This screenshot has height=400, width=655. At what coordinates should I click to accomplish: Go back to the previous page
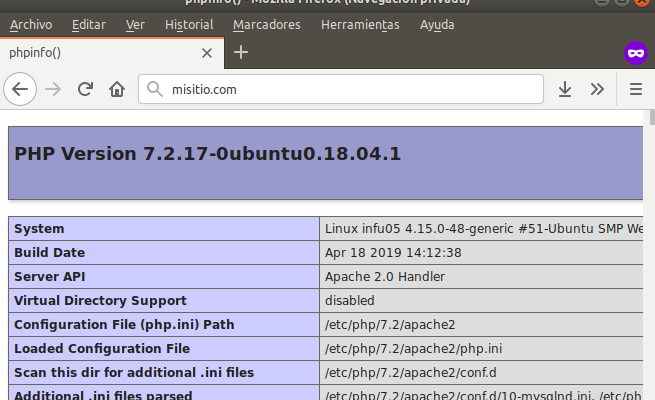tap(20, 89)
